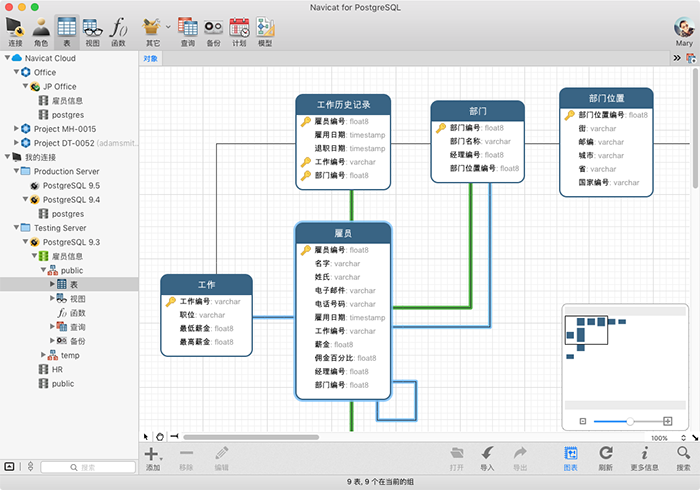Click the colored grid icon at right of the tab bar
Image resolution: width=700 pixels, height=490 pixels.
pyautogui.click(x=691, y=58)
